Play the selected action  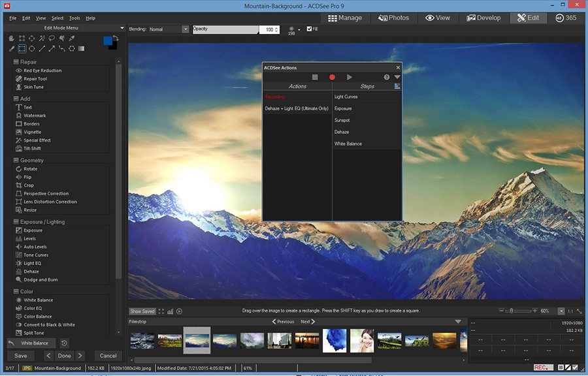point(349,77)
